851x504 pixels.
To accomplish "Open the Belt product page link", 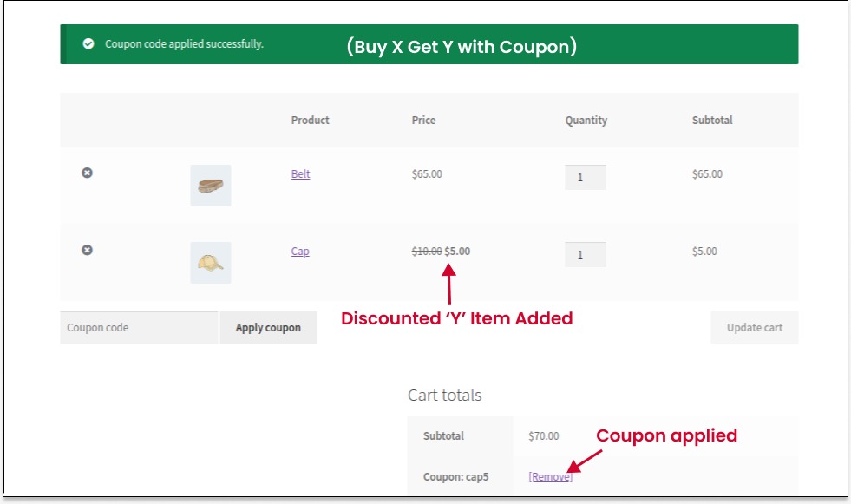I will pyautogui.click(x=300, y=174).
